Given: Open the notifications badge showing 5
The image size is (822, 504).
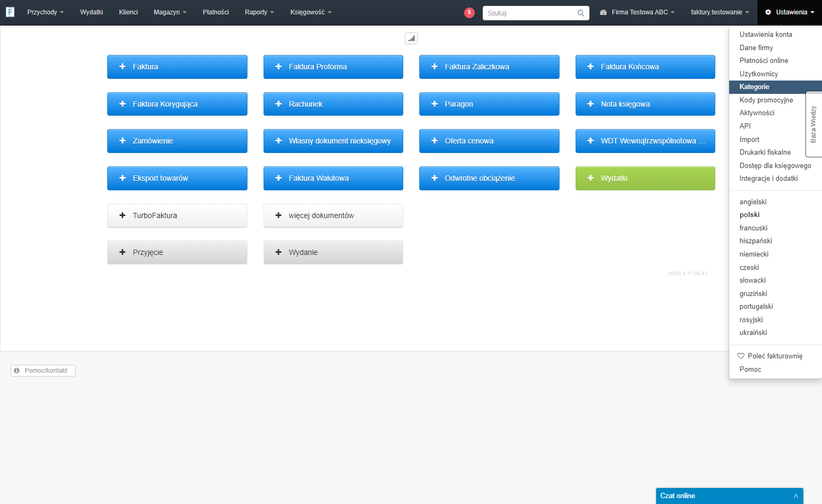Looking at the screenshot, I should (469, 12).
